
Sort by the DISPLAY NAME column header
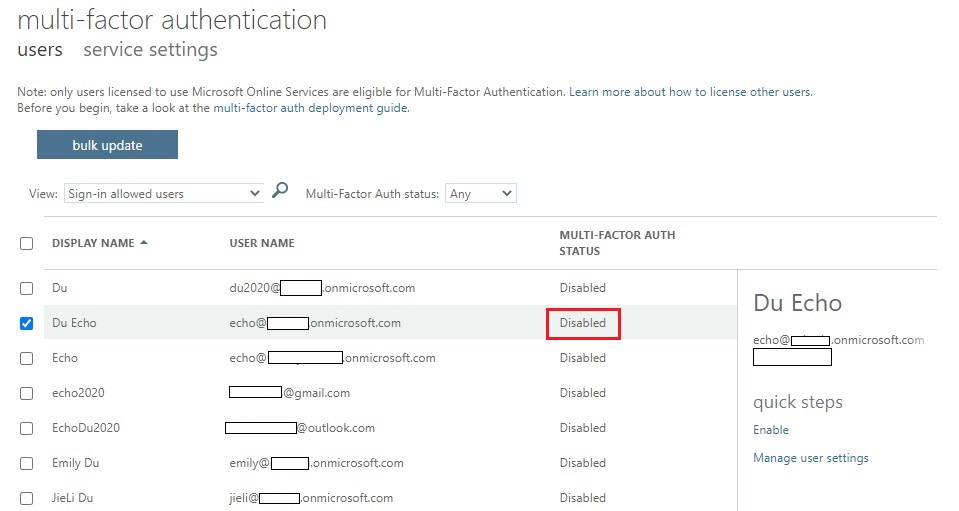click(x=93, y=243)
